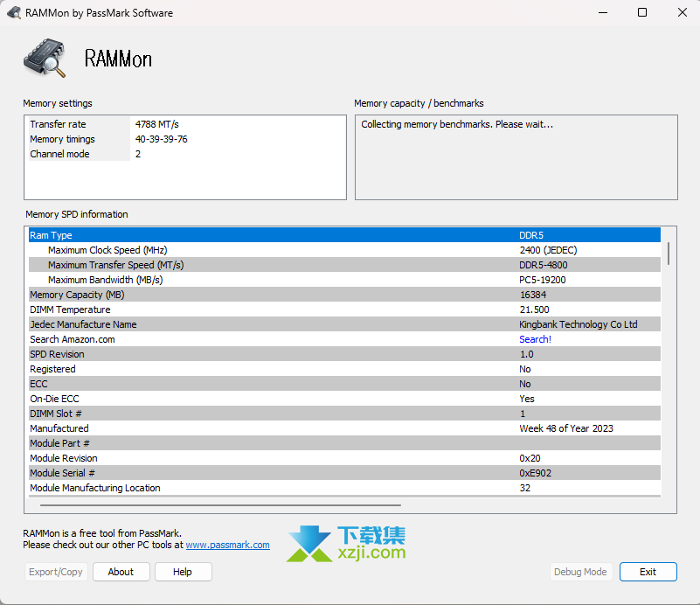This screenshot has width=700, height=605.
Task: Select the Module Part # row
Action: click(344, 443)
